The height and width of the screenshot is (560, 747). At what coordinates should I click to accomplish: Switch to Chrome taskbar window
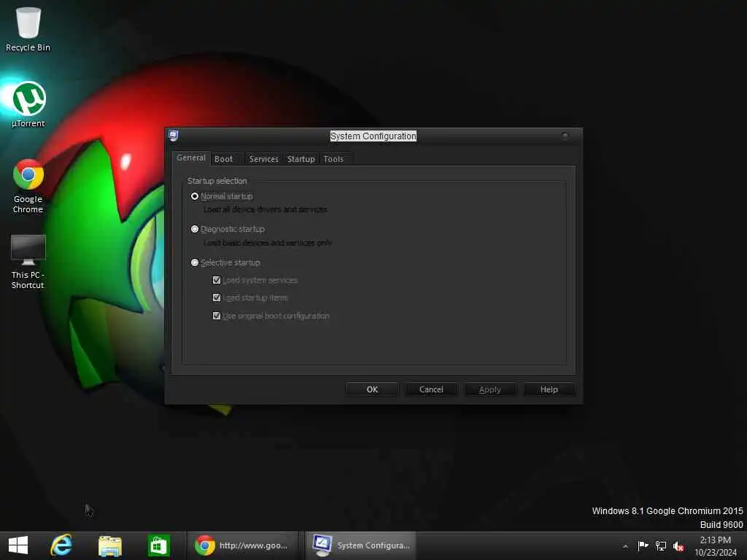[242, 545]
